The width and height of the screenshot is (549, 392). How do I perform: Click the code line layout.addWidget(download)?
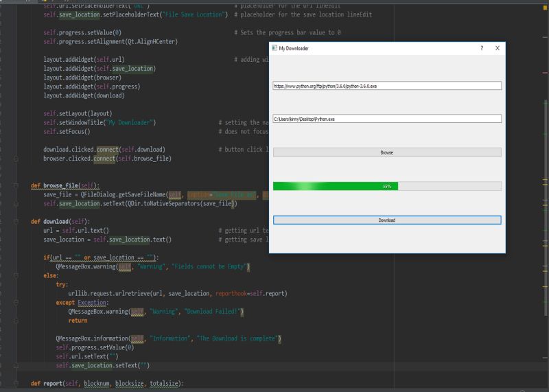[x=84, y=95]
